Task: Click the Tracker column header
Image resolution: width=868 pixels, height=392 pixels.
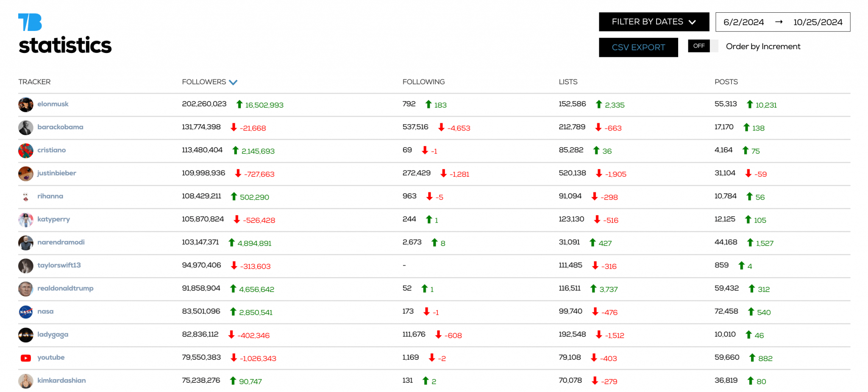Action: coord(34,82)
